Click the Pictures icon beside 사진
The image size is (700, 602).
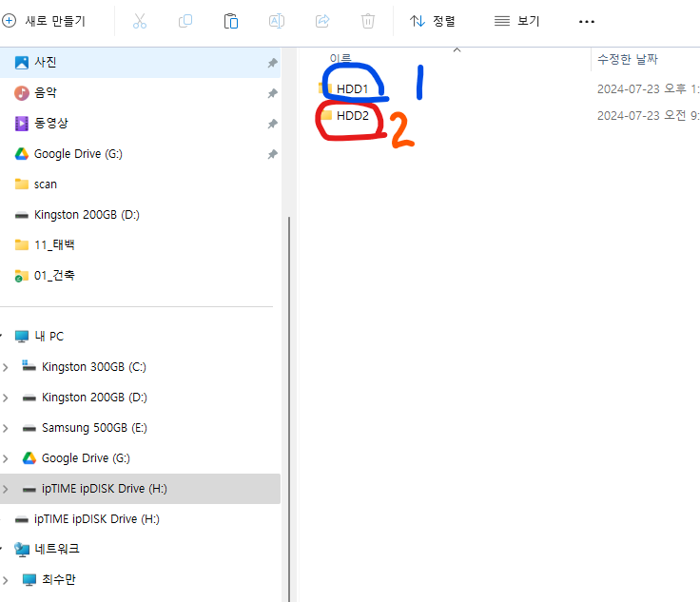tap(22, 63)
